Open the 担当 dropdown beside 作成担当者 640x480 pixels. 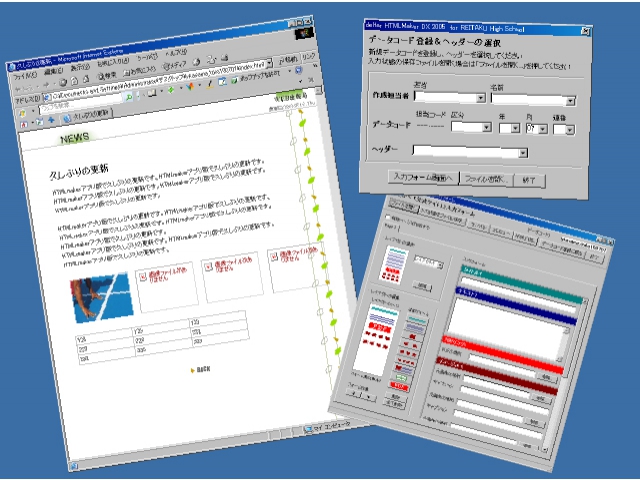pyautogui.click(x=450, y=97)
